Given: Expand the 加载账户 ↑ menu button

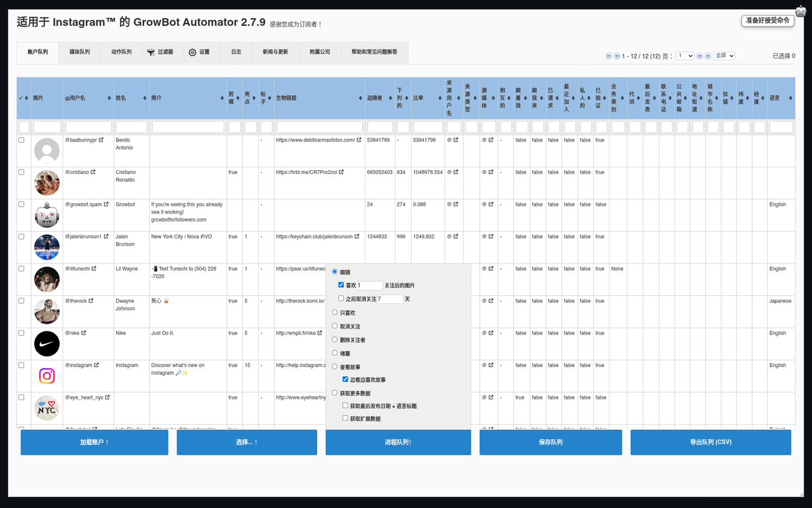Looking at the screenshot, I should [95, 443].
